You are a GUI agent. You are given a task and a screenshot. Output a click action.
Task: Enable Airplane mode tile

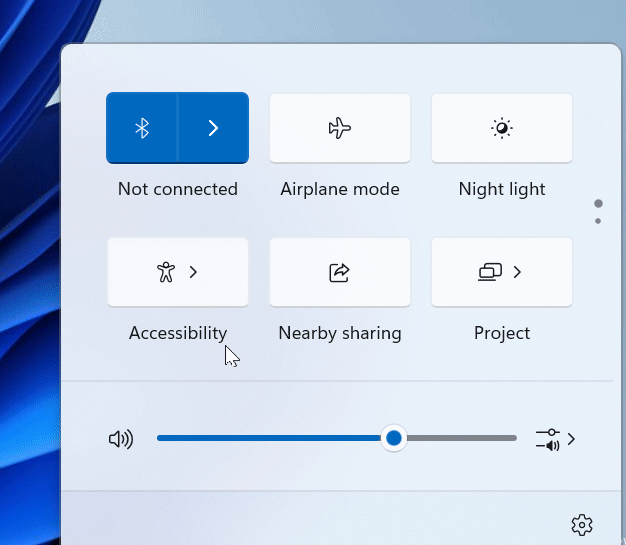click(x=340, y=128)
